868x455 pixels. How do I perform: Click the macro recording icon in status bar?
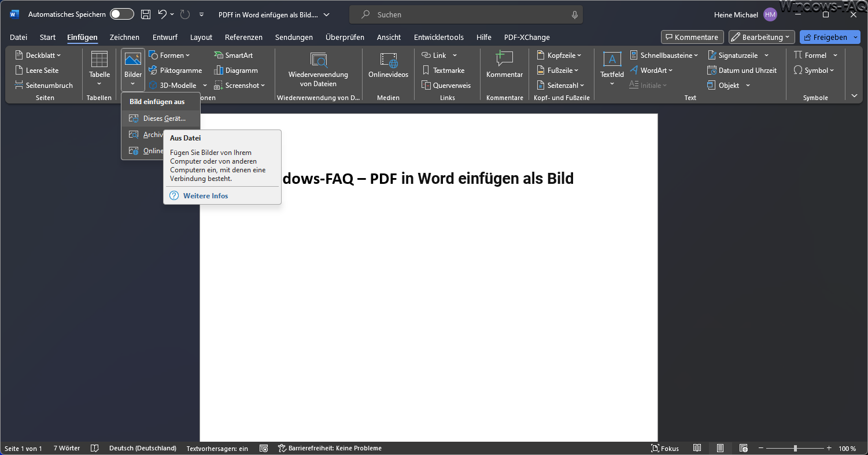[x=263, y=448]
